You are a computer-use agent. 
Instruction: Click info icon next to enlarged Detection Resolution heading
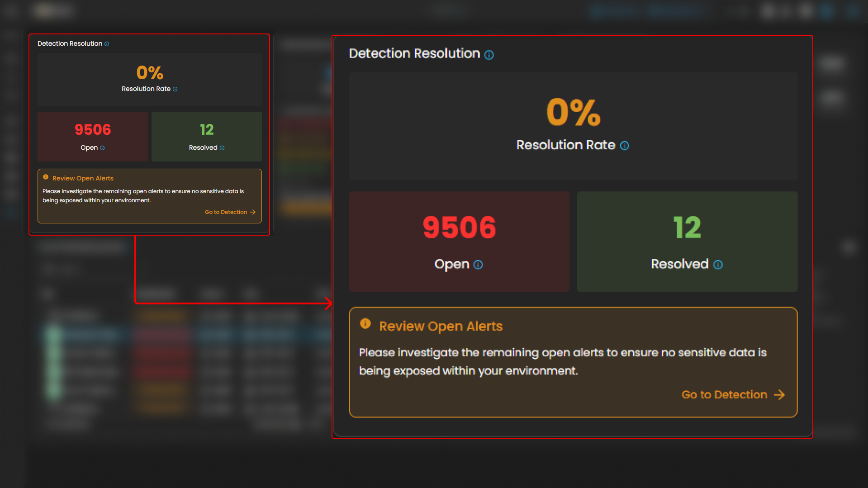(x=489, y=55)
